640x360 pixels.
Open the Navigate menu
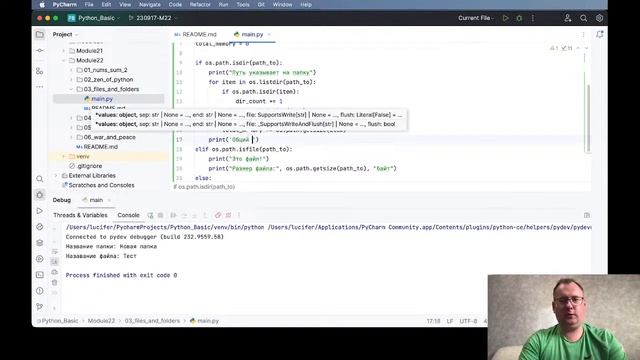click(x=150, y=4)
